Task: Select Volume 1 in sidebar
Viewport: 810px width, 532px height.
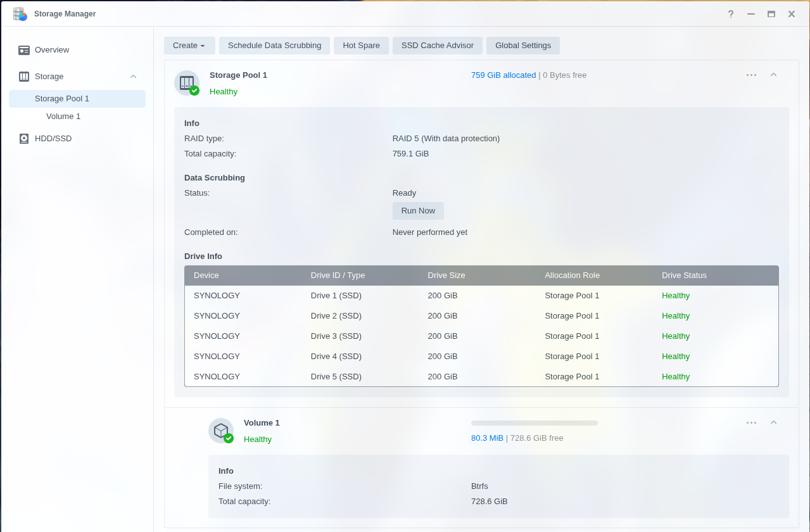Action: [77, 117]
